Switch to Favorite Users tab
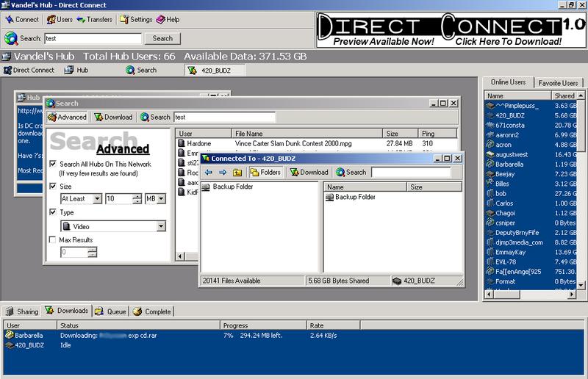Screen dimensions: 588x379 click(558, 83)
